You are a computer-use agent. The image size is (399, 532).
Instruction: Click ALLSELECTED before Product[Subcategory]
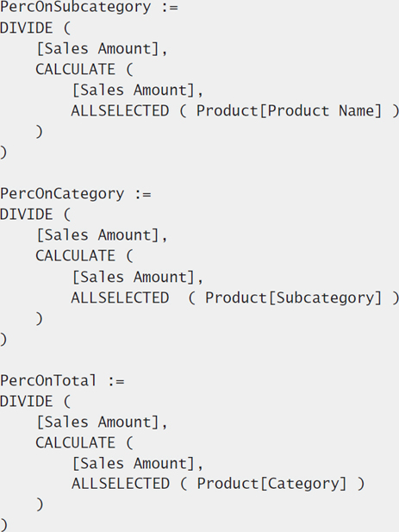coord(120,297)
